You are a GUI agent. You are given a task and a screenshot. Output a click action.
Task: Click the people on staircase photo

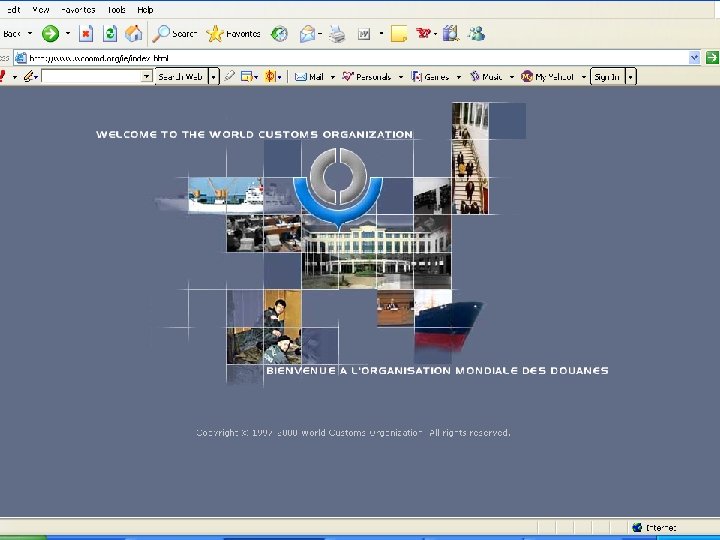pyautogui.click(x=470, y=158)
